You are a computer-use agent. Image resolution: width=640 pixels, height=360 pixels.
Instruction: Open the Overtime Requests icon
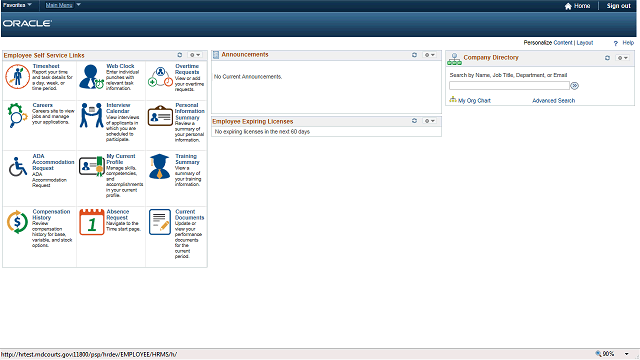(x=160, y=77)
